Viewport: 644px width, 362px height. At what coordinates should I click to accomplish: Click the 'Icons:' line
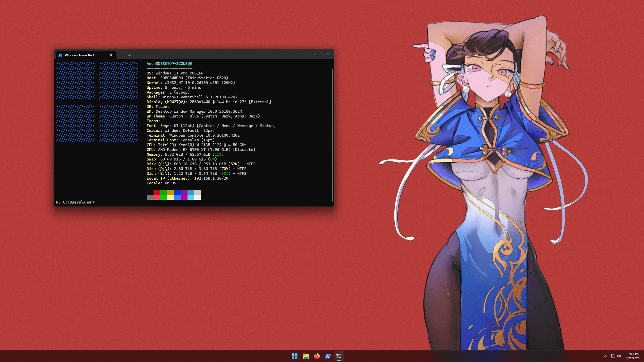154,121
